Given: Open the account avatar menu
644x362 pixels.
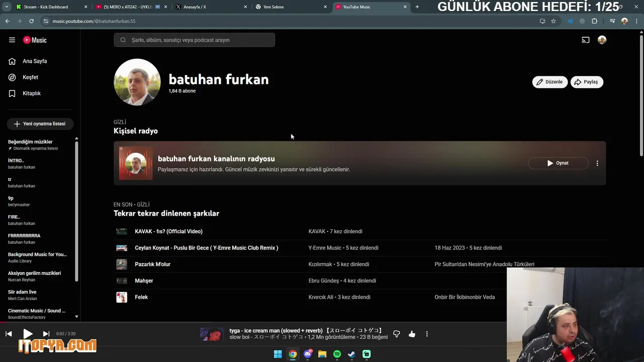Looking at the screenshot, I should point(602,40).
